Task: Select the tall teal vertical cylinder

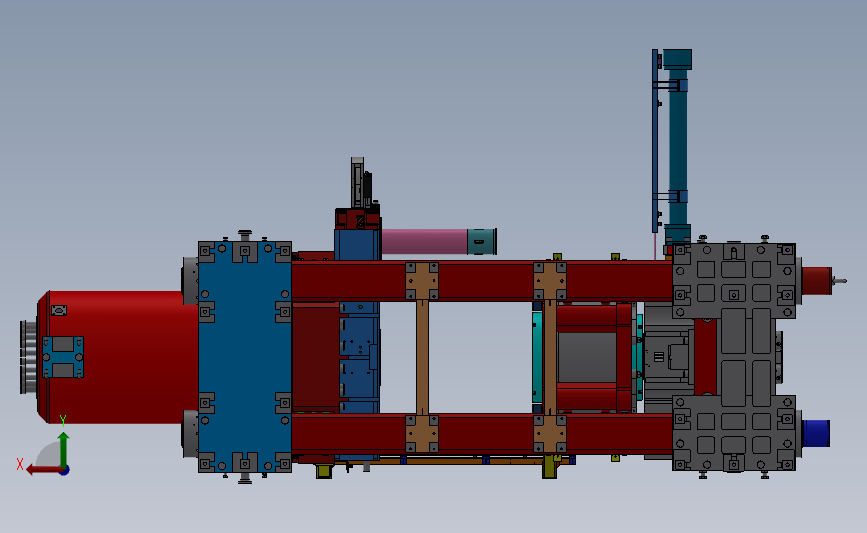Action: [678, 147]
